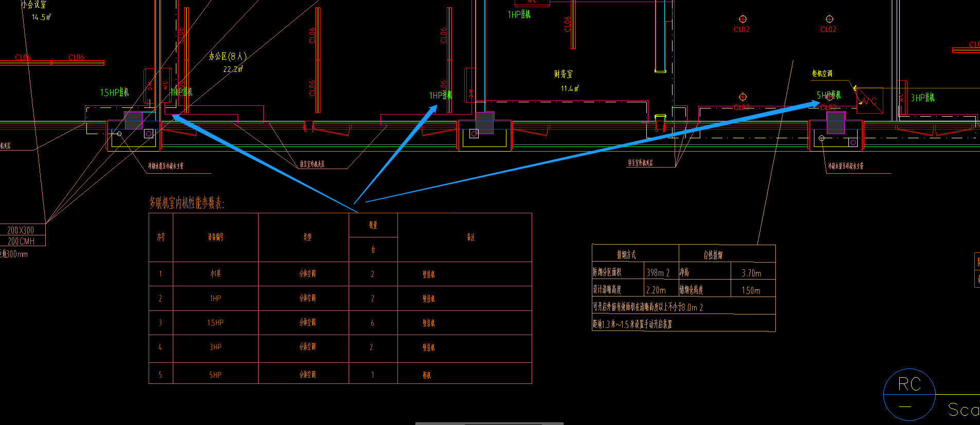
Task: Click the 2.20m value
Action: tap(656, 290)
